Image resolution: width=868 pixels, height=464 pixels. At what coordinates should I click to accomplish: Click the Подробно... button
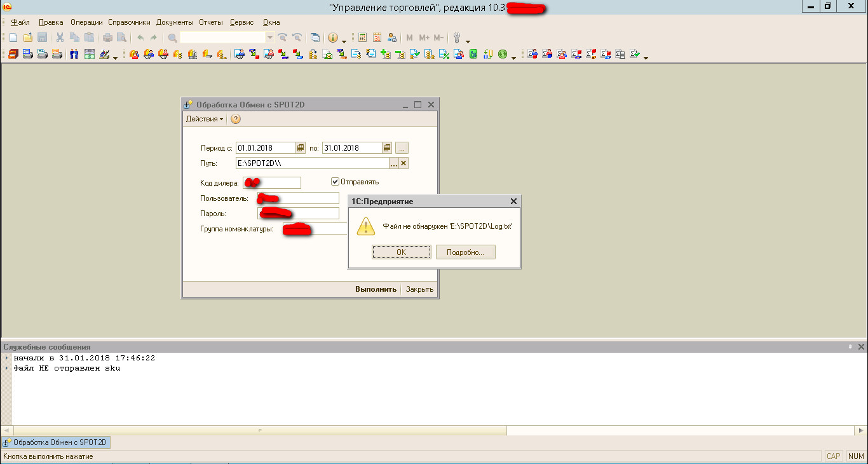tap(466, 252)
